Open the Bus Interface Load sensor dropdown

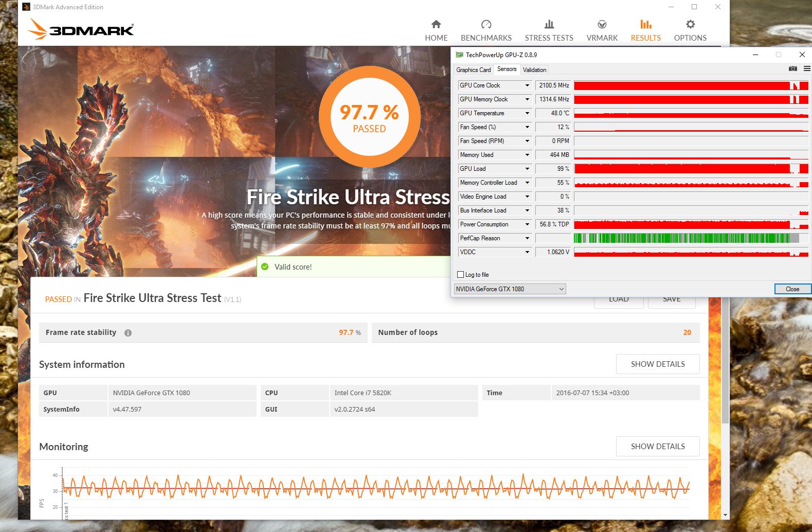coord(527,210)
